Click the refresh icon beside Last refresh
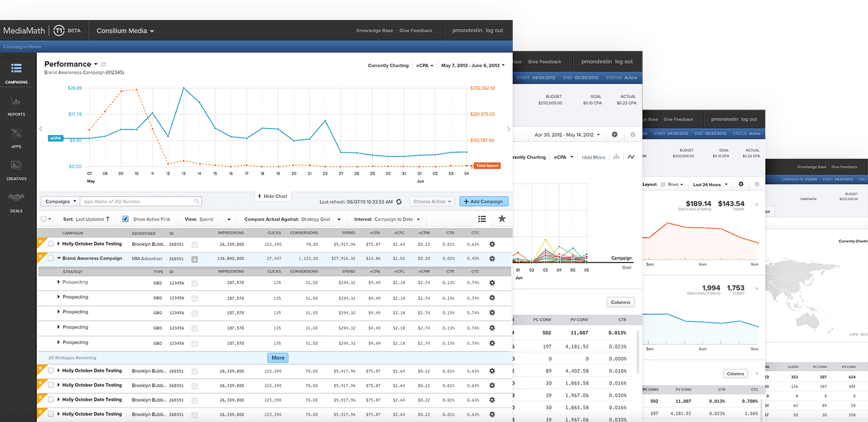 pos(399,202)
